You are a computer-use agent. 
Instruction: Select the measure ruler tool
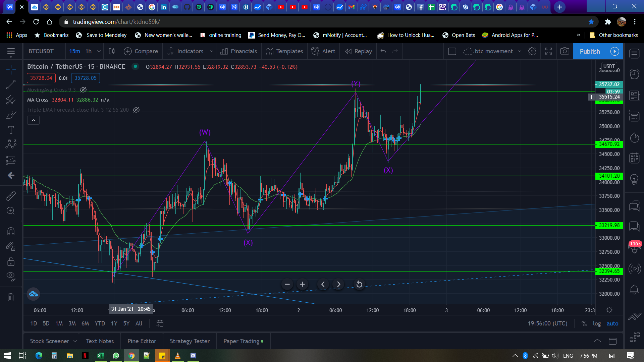11,196
